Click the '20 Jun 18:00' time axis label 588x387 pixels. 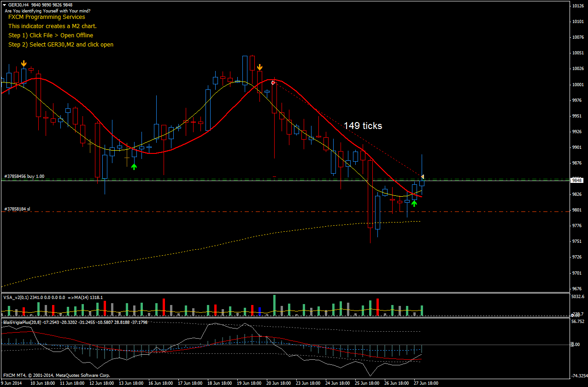point(278,383)
